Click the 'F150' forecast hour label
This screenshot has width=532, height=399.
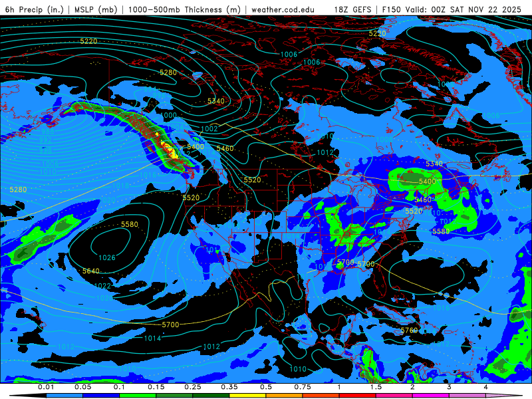pos(392,9)
